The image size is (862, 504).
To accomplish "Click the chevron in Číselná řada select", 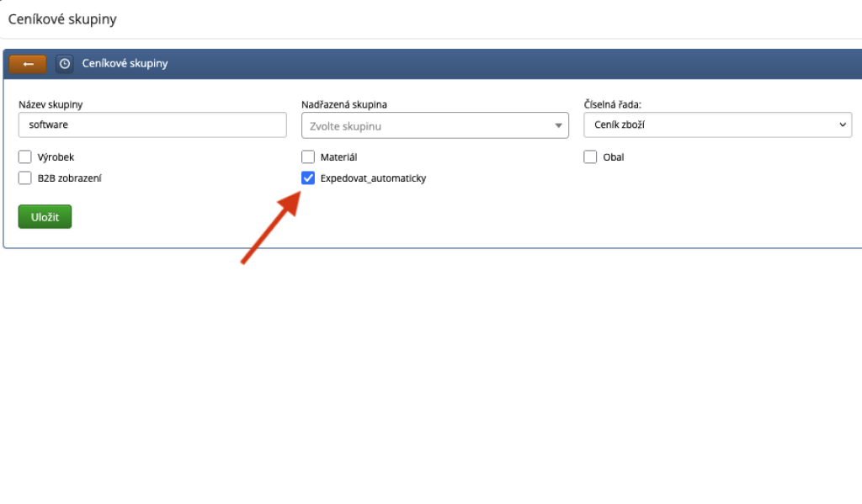I will (843, 125).
